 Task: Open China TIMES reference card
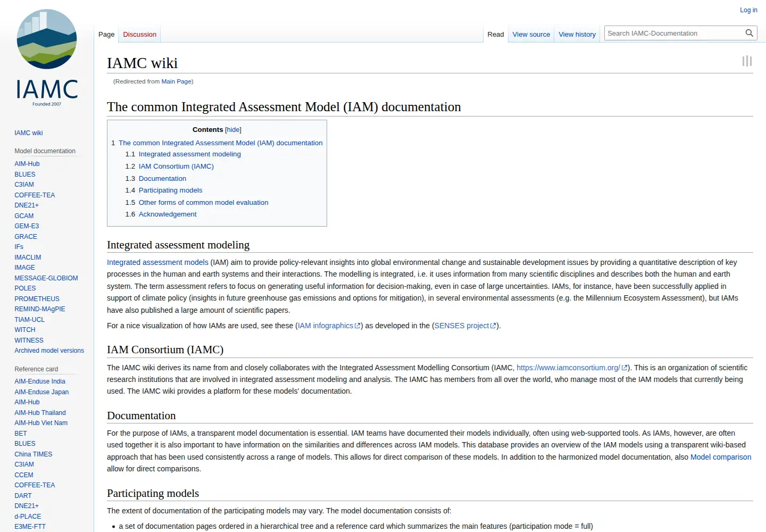coord(34,454)
